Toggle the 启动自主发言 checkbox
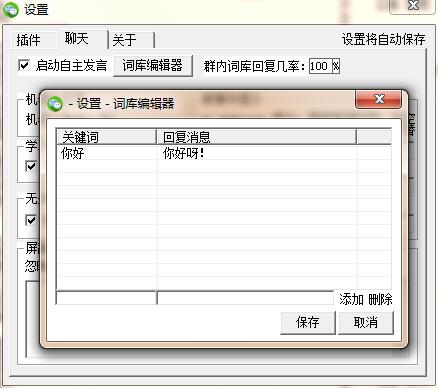Viewport: 438px width, 388px height. click(x=24, y=65)
